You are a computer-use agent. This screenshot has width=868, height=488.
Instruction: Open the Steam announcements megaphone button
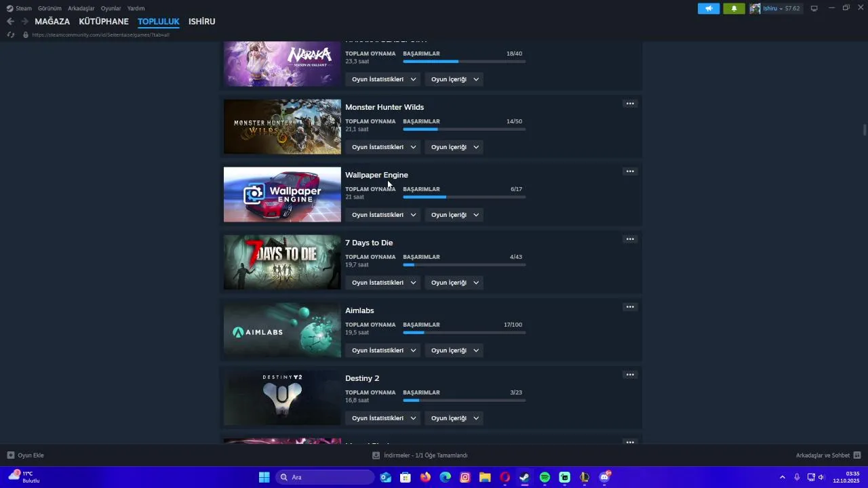[x=709, y=8]
